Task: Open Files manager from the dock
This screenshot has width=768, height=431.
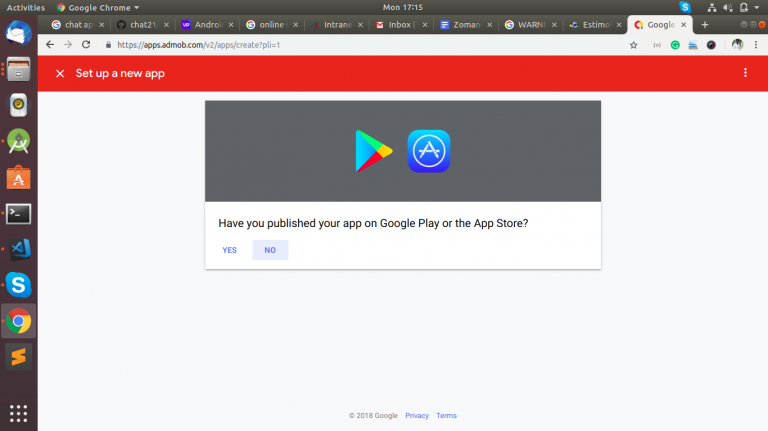Action: 19,69
